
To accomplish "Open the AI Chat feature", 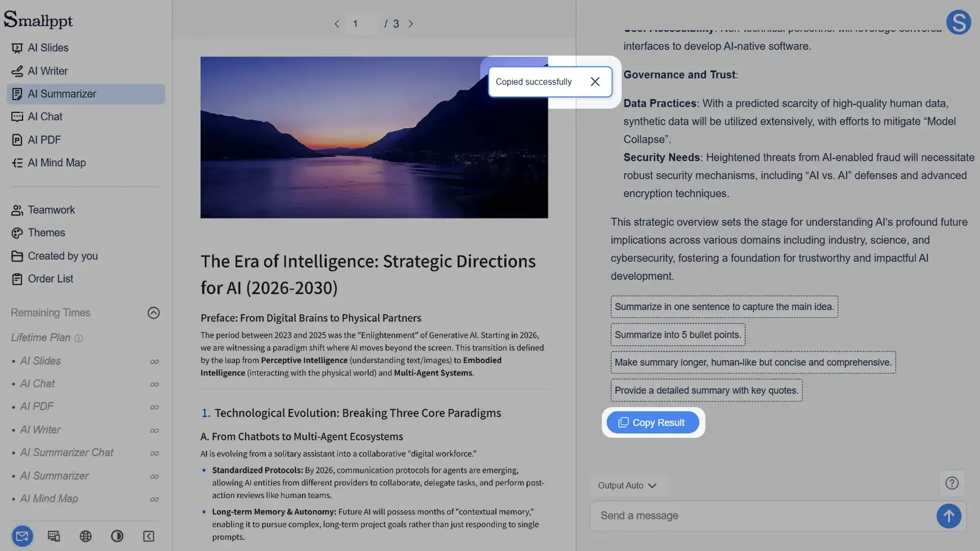I will 45,116.
